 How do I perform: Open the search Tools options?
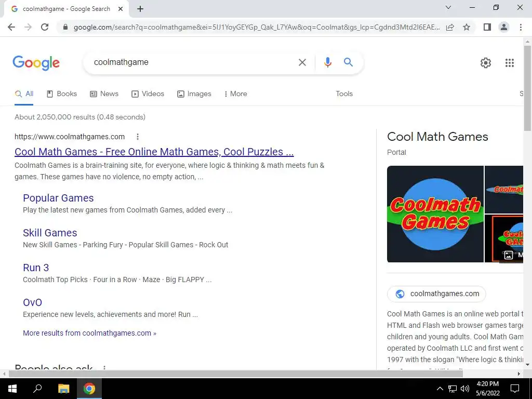(x=344, y=94)
